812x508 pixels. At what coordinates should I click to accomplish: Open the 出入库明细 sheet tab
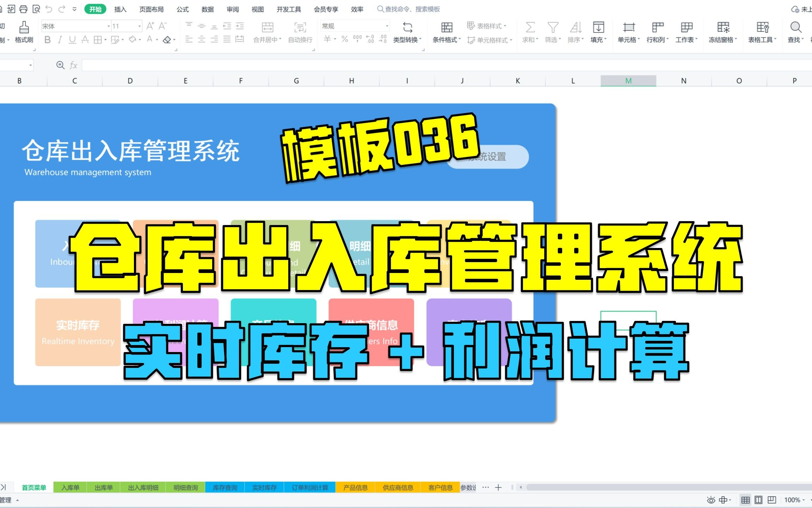tap(143, 488)
